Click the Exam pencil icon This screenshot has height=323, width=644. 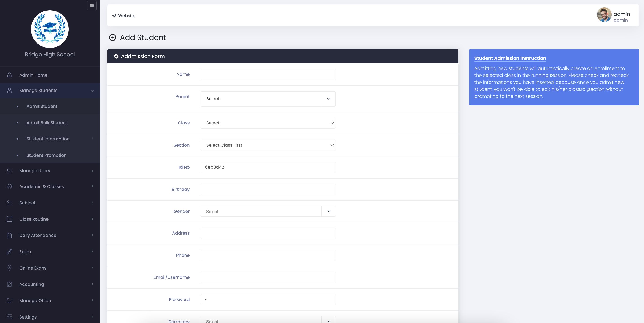tap(9, 251)
